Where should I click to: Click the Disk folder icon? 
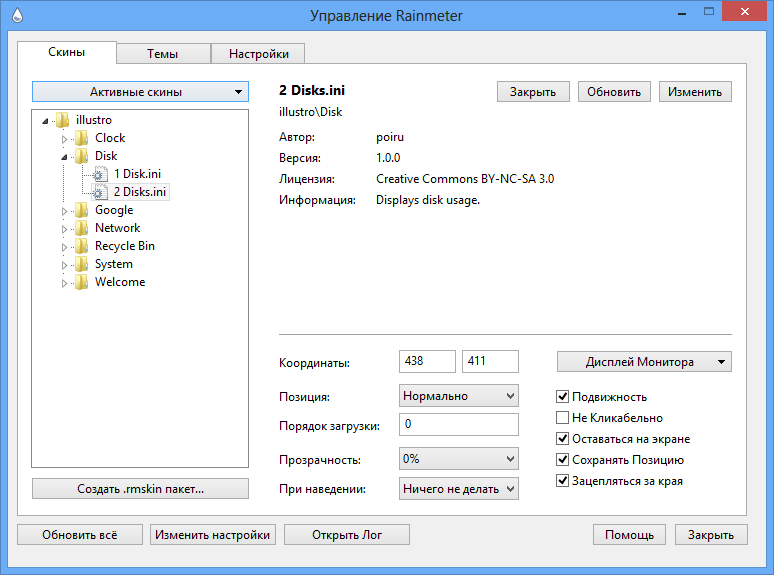[x=82, y=155]
